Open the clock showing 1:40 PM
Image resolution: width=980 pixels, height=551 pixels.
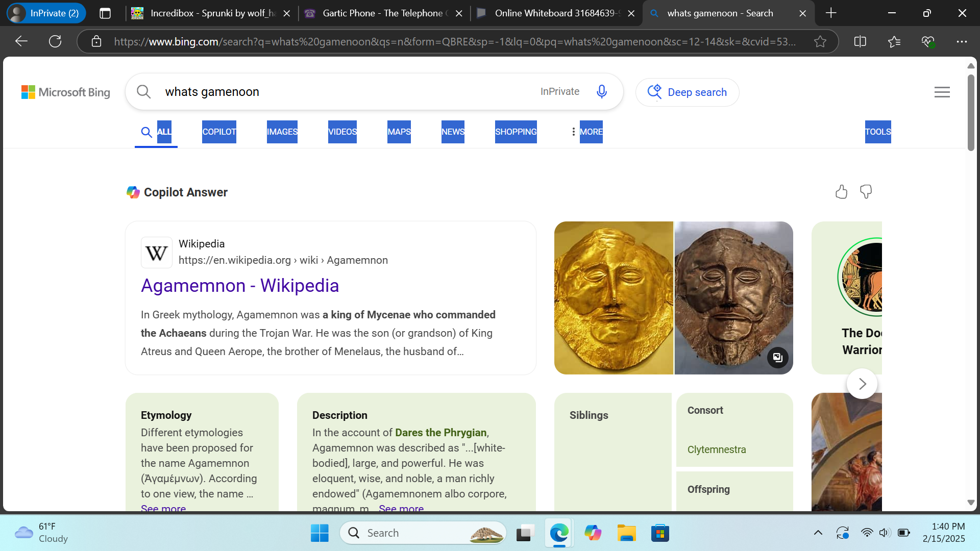click(944, 533)
